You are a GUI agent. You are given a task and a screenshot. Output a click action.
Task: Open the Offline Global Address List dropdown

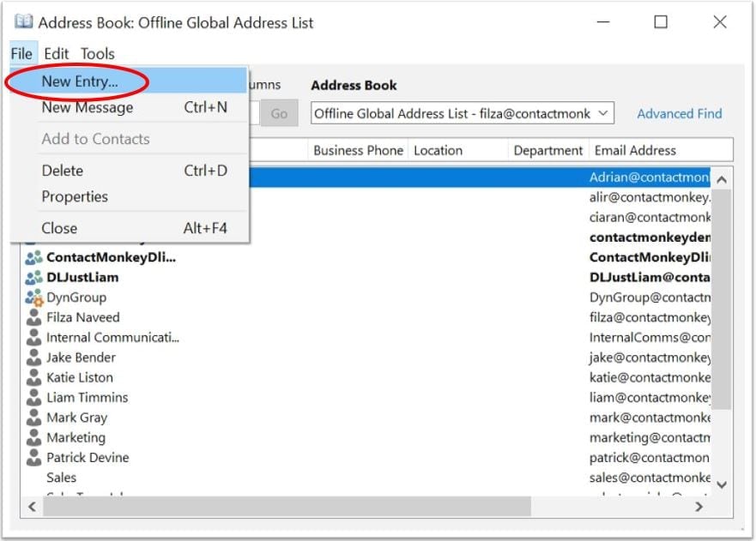[602, 112]
